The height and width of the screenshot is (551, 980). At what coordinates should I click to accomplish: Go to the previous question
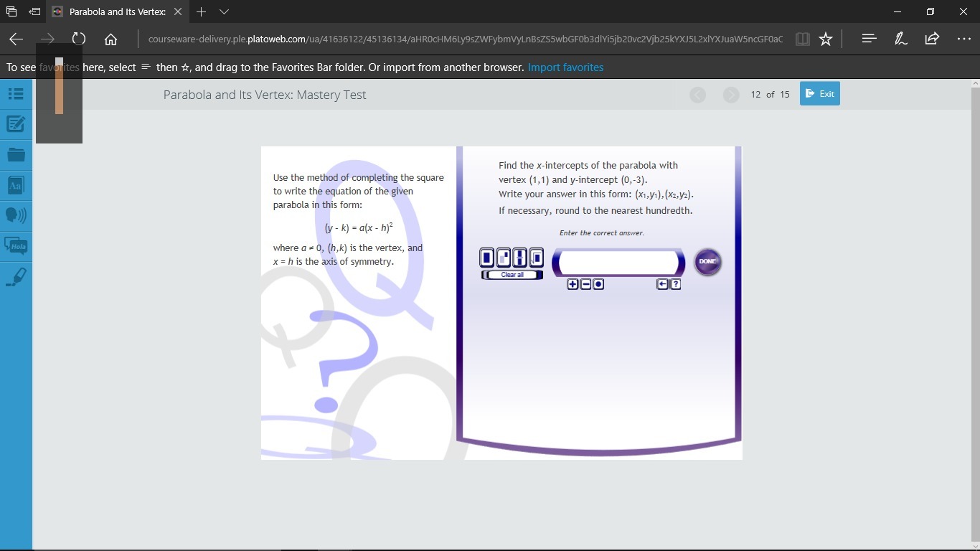[697, 95]
